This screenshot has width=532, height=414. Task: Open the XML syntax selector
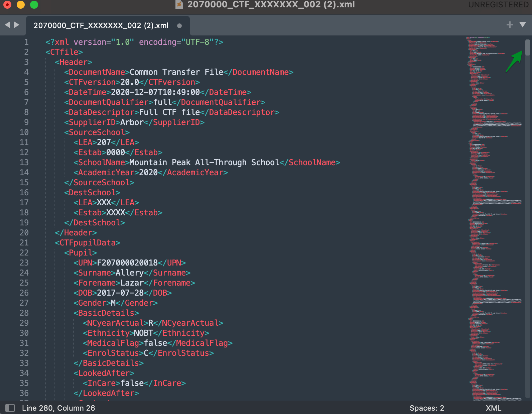coord(493,408)
